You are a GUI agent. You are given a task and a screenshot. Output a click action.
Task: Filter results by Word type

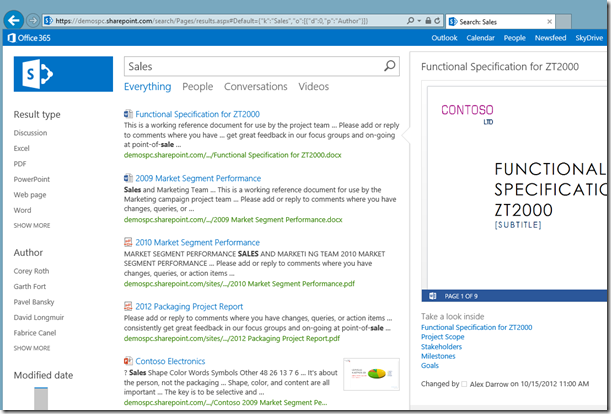tap(22, 210)
